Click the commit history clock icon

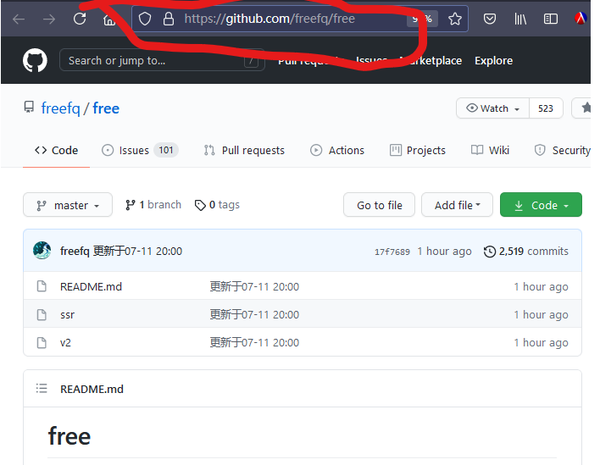(489, 251)
